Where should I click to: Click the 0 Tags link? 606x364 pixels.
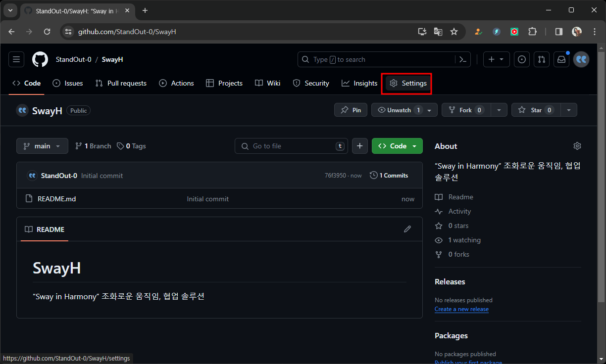pyautogui.click(x=131, y=146)
